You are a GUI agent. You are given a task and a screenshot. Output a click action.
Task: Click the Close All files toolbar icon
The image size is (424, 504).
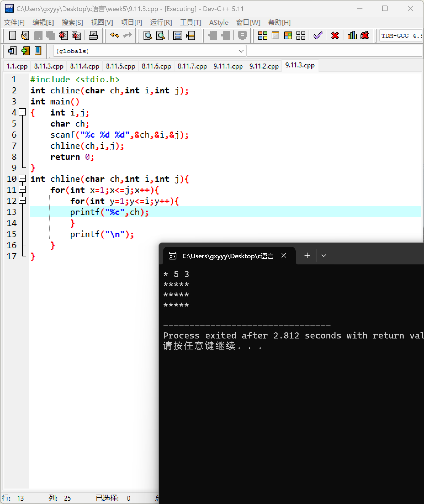(76, 35)
